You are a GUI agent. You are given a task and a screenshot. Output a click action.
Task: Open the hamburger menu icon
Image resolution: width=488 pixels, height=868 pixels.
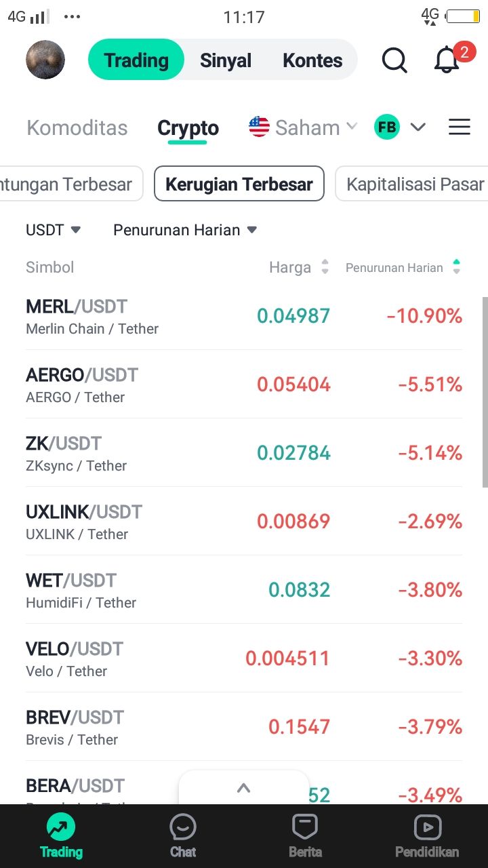click(460, 127)
